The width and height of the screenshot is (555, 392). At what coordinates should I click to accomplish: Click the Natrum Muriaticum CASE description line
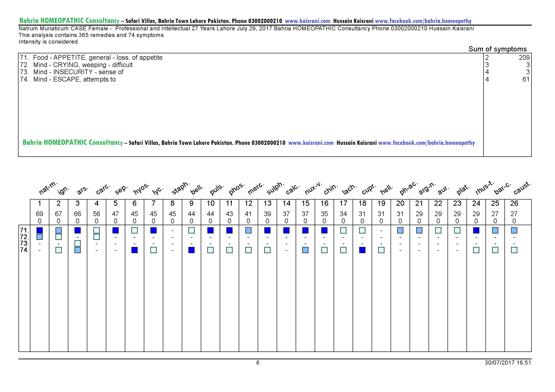pyautogui.click(x=246, y=28)
